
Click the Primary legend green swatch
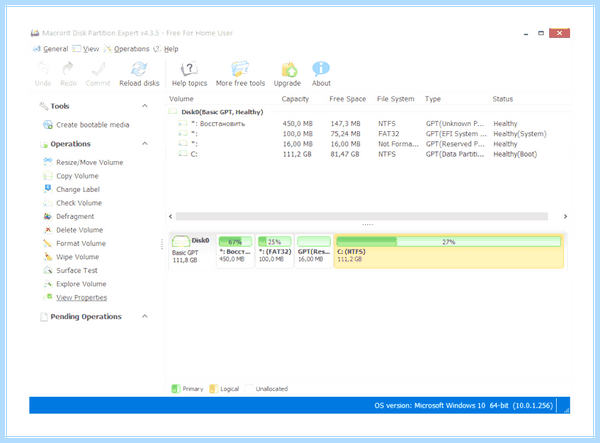[176, 389]
